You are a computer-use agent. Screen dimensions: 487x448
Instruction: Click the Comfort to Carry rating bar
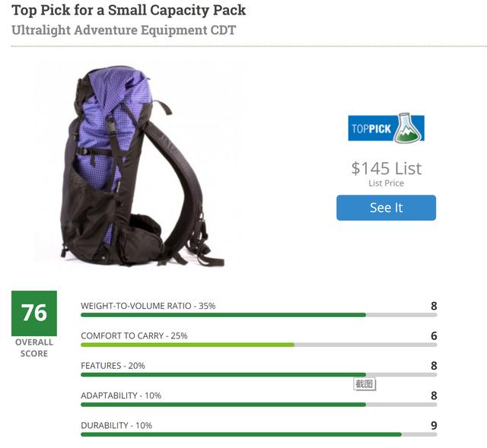tap(259, 345)
